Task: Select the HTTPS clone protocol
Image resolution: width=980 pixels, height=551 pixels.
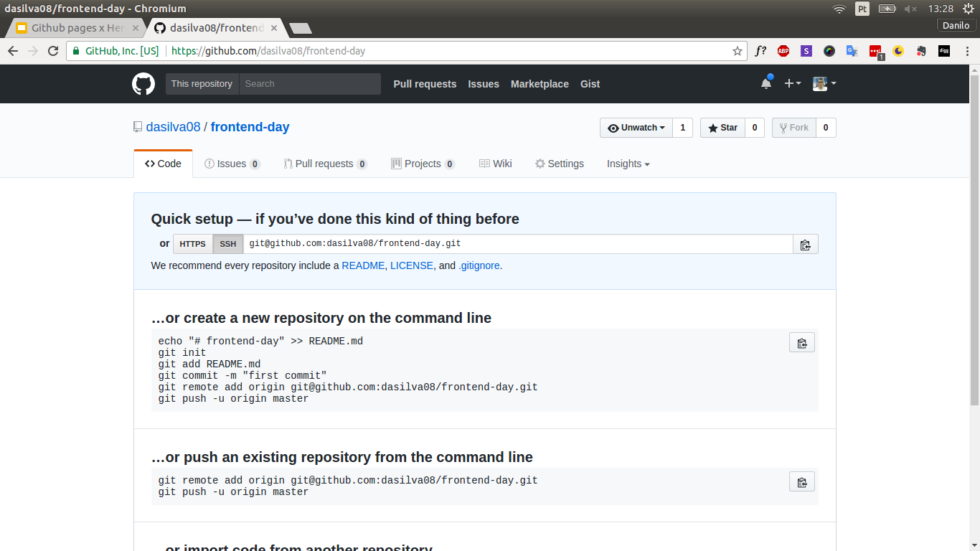Action: coord(192,244)
